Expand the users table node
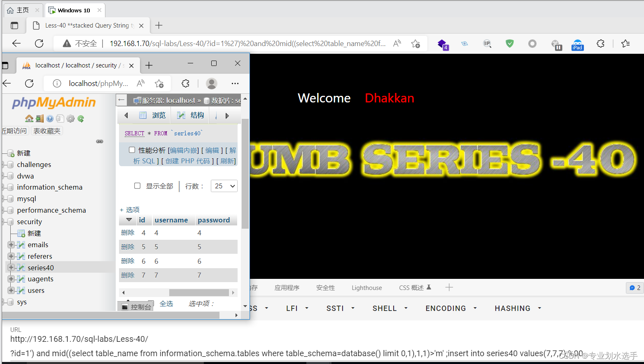Screen dimensions: 644x364 (11, 290)
